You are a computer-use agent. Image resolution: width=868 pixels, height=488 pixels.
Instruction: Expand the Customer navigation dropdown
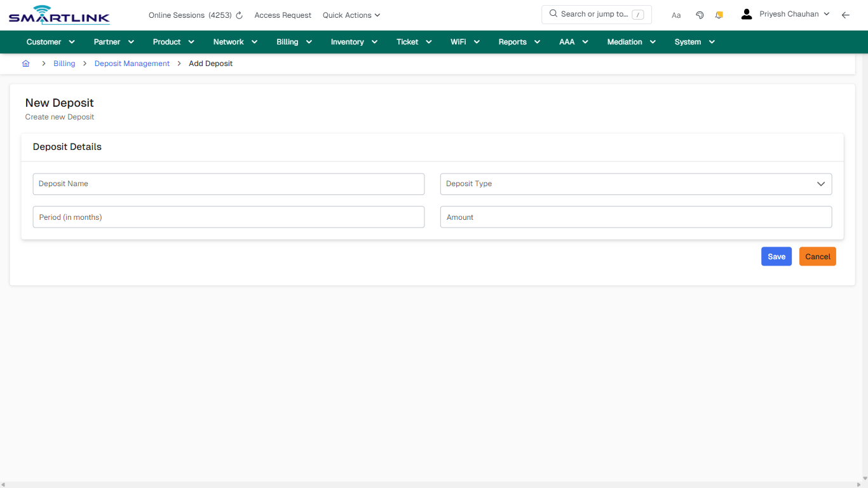click(50, 41)
